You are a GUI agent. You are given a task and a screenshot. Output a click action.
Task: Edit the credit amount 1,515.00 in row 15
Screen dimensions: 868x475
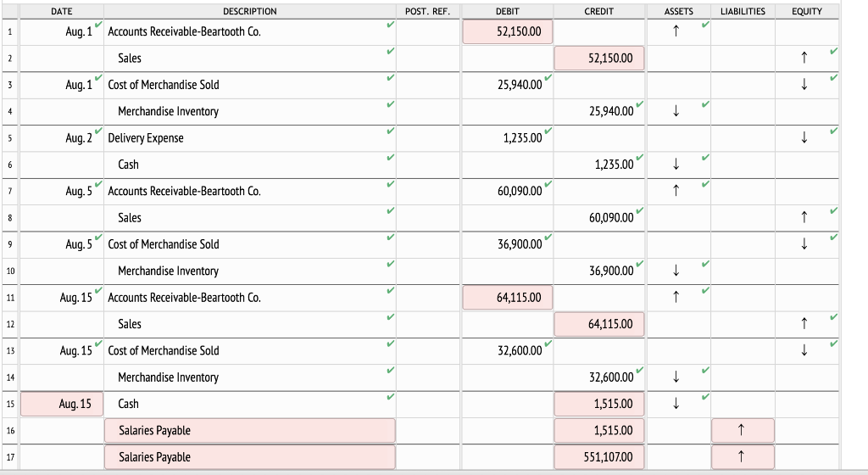(x=599, y=404)
